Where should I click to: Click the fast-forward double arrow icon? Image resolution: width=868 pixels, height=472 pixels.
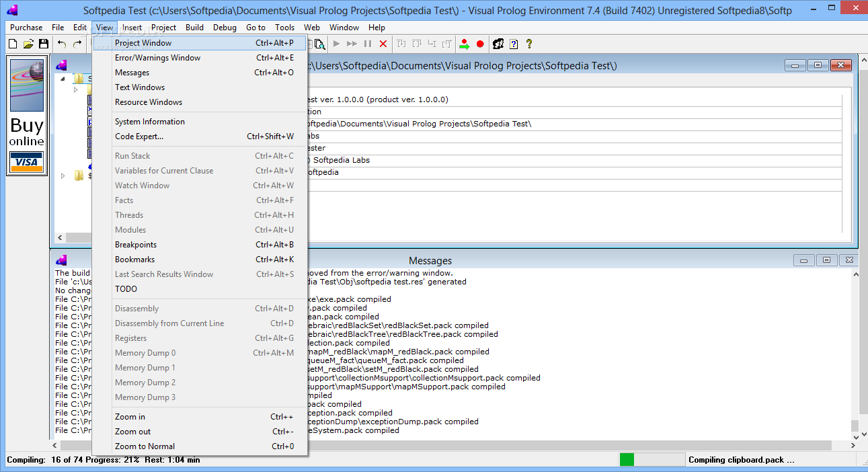click(352, 44)
